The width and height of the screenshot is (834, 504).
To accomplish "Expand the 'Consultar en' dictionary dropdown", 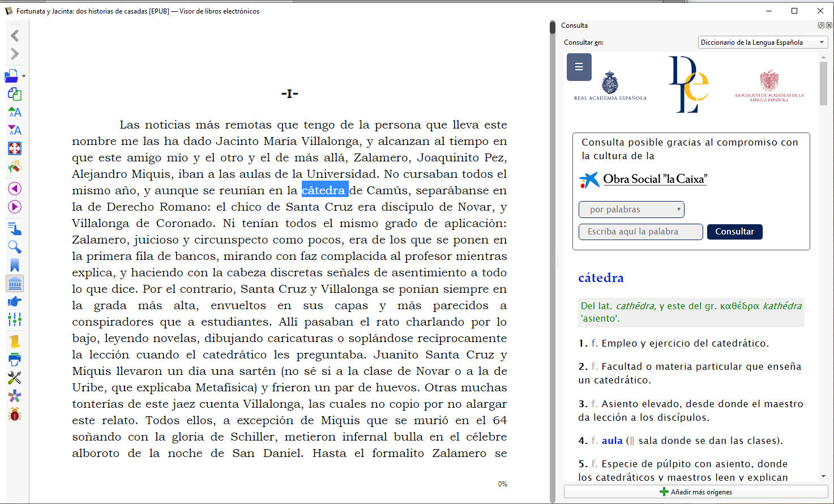I will (763, 42).
